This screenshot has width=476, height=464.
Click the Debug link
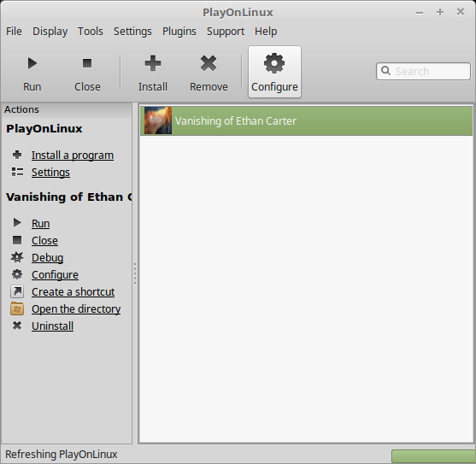[47, 258]
